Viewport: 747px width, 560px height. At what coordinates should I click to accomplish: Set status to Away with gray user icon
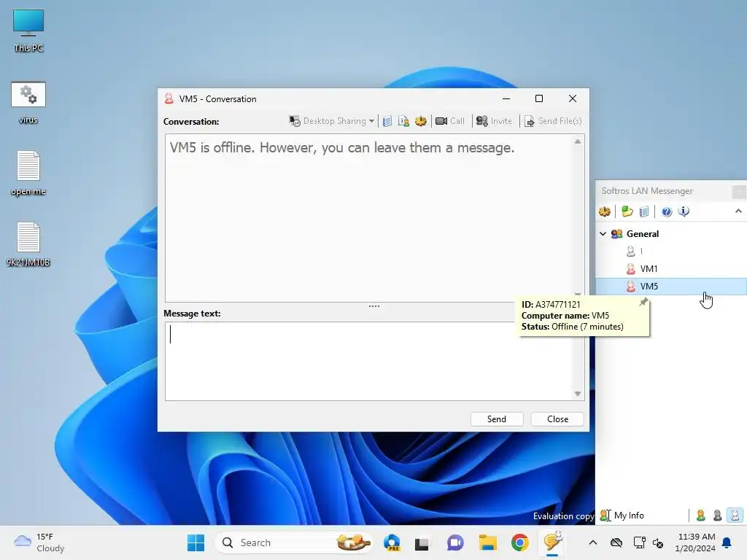click(x=718, y=516)
